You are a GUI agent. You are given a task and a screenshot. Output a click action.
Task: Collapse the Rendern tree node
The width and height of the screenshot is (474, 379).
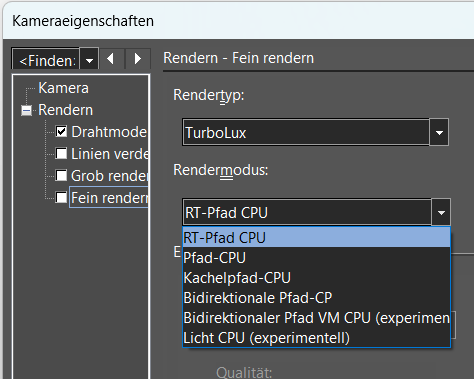tap(26, 110)
